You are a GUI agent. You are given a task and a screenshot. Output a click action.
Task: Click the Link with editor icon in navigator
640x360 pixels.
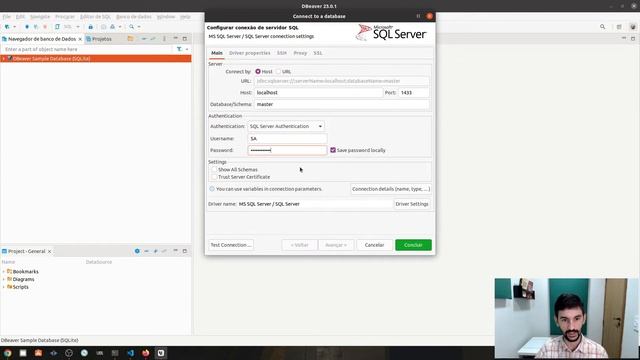click(153, 38)
